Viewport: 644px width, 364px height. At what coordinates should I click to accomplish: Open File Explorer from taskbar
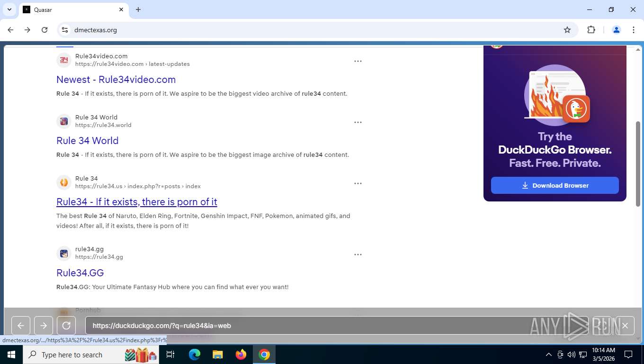click(x=217, y=355)
